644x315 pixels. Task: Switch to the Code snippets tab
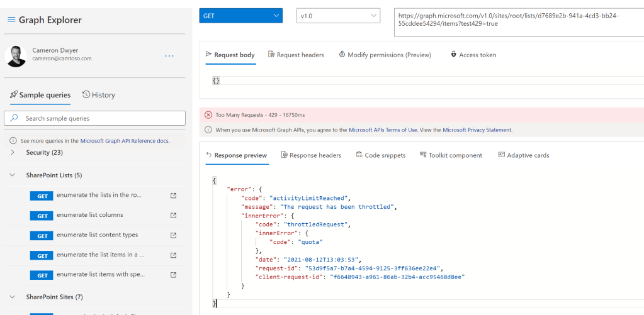380,155
